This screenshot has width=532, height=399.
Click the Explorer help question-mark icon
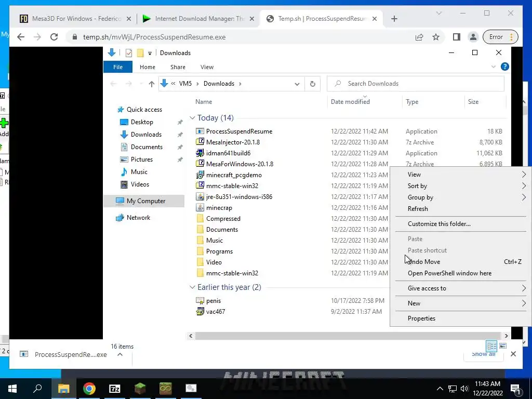coord(504,66)
